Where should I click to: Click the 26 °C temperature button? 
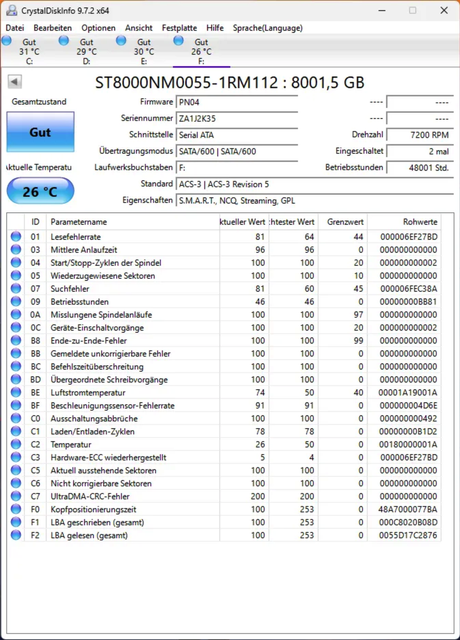click(40, 191)
